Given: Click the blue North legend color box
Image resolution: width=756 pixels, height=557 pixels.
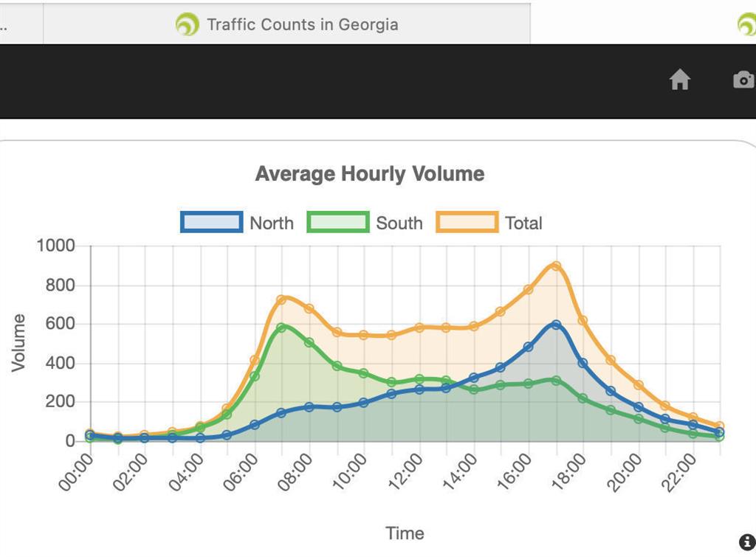Looking at the screenshot, I should click(x=212, y=222).
